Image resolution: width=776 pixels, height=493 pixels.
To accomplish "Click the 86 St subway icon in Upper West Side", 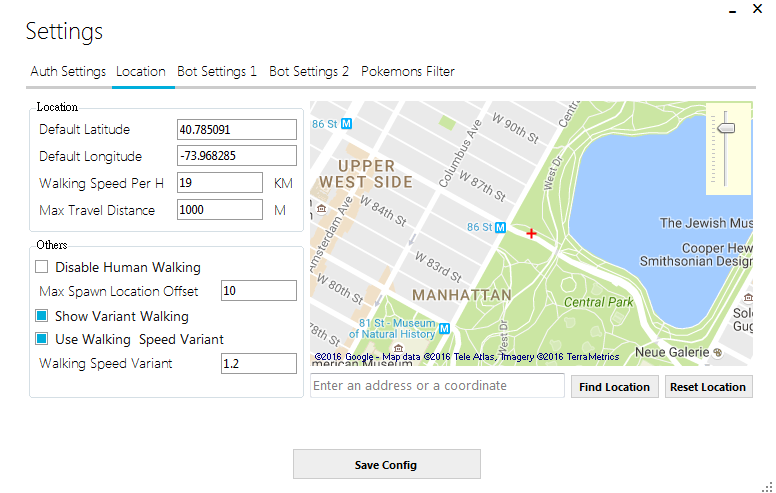I will coord(347,124).
